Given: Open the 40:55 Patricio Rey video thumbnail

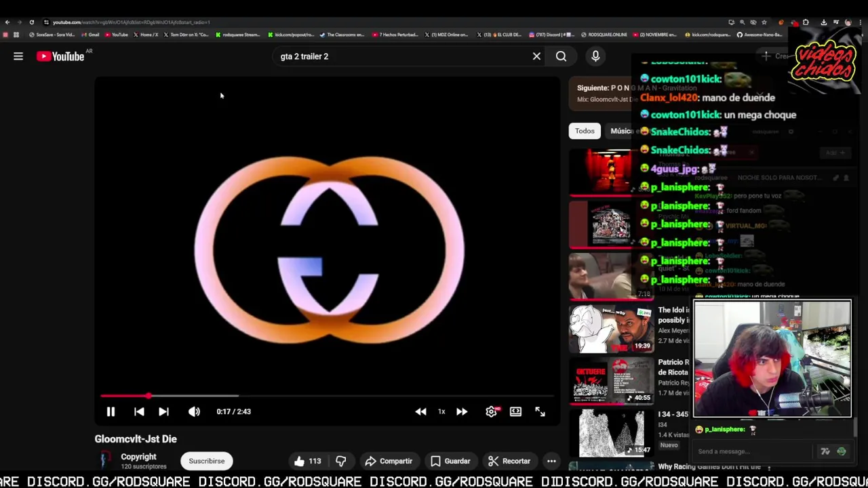Looking at the screenshot, I should click(x=611, y=380).
